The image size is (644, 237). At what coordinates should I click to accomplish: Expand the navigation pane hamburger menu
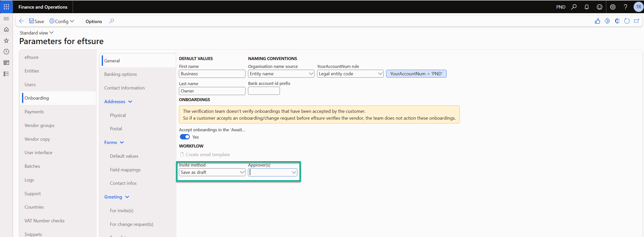(x=6, y=19)
